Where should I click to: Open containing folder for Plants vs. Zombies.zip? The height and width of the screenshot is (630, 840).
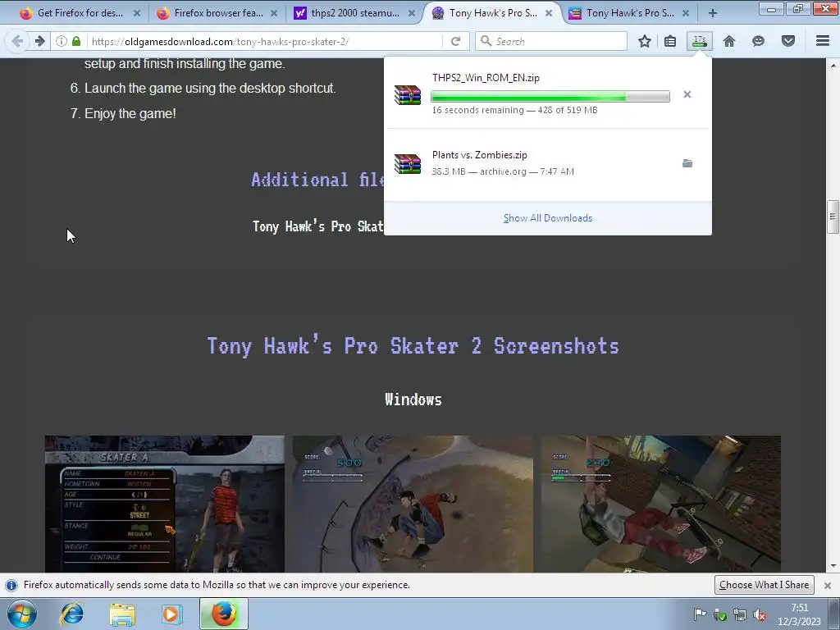coord(687,163)
